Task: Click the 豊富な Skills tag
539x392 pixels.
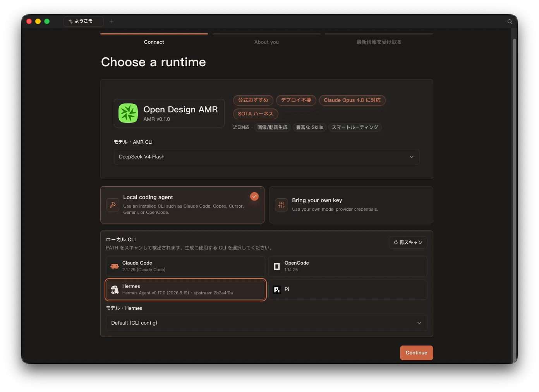Action: click(310, 127)
